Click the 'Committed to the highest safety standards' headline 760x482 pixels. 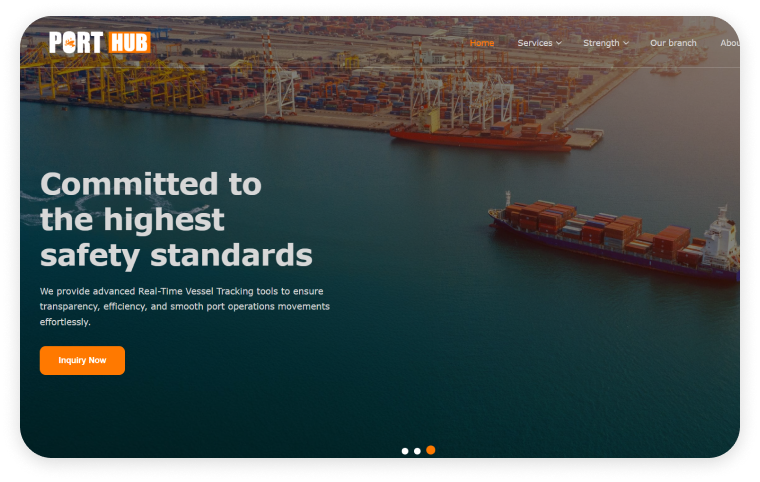176,219
